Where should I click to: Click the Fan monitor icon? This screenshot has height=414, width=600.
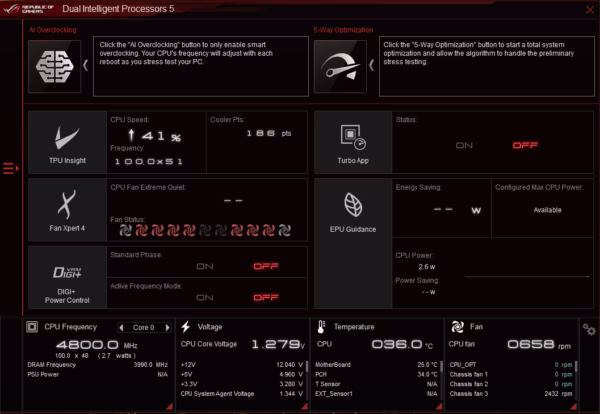point(457,327)
